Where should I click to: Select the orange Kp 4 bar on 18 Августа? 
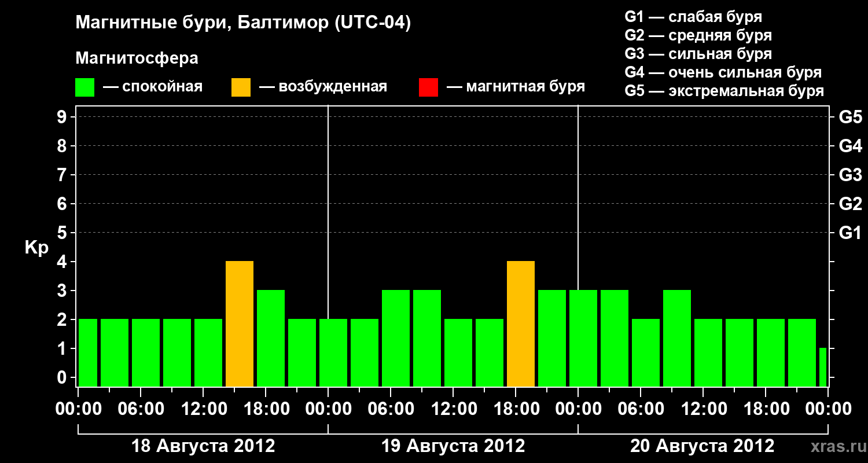point(240,324)
